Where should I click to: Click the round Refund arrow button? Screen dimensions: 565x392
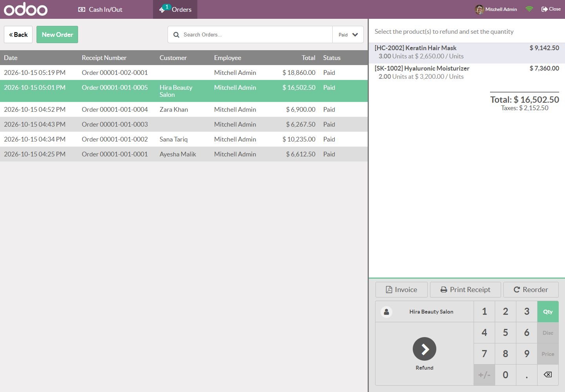425,349
